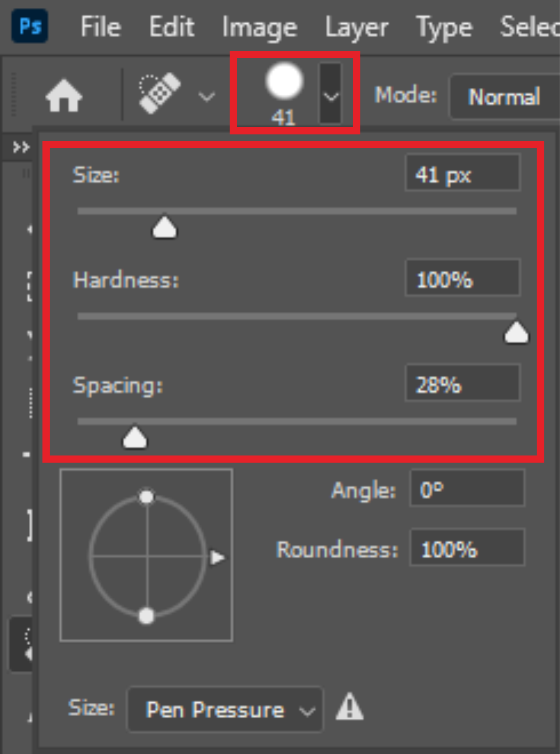Click the top handle of roundness circle
The height and width of the screenshot is (754, 560).
pyautogui.click(x=147, y=497)
